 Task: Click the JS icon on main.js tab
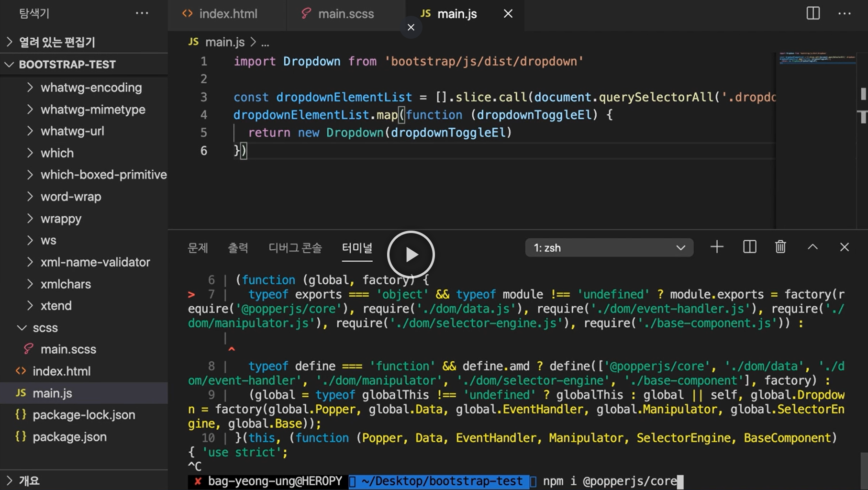click(425, 13)
